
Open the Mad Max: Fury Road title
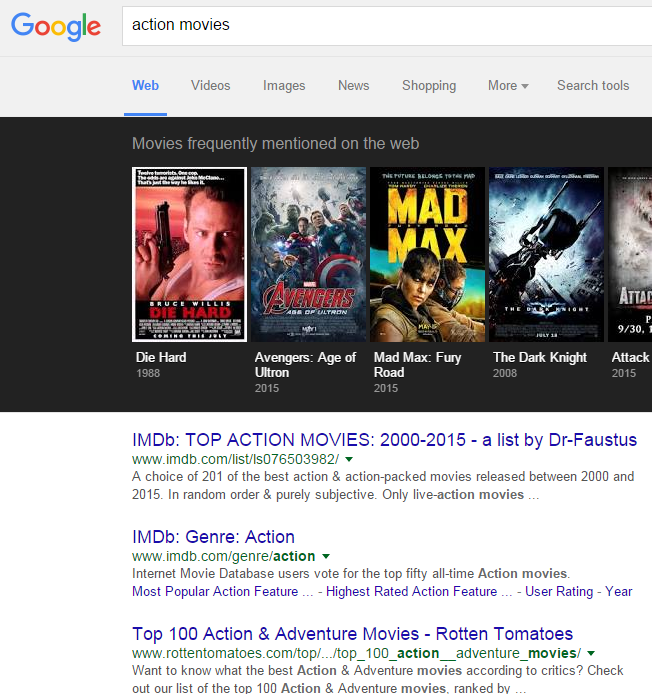click(417, 365)
